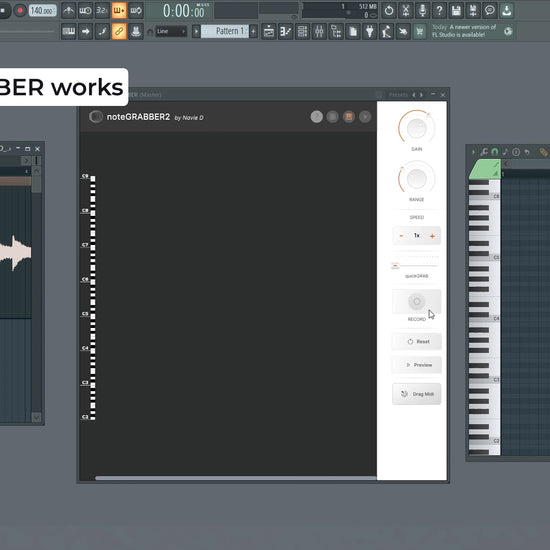Decrease SPEED with the minus button
550x550 pixels.
click(x=402, y=236)
